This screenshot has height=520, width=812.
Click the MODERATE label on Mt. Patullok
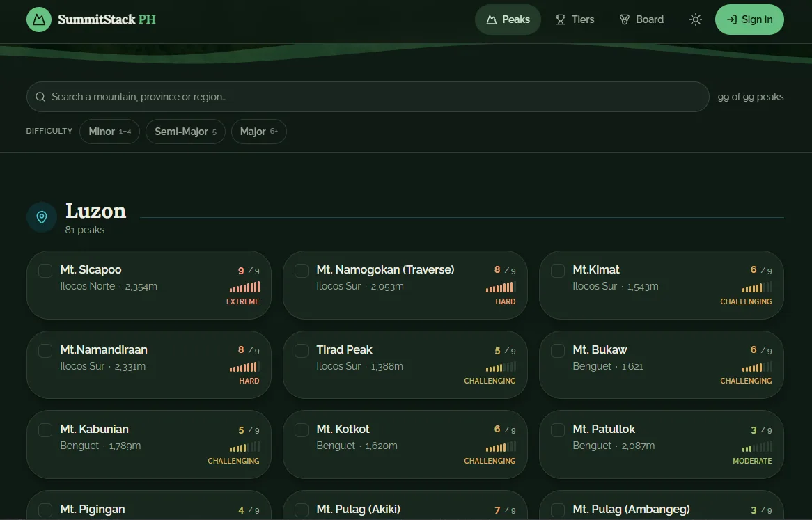tap(752, 461)
